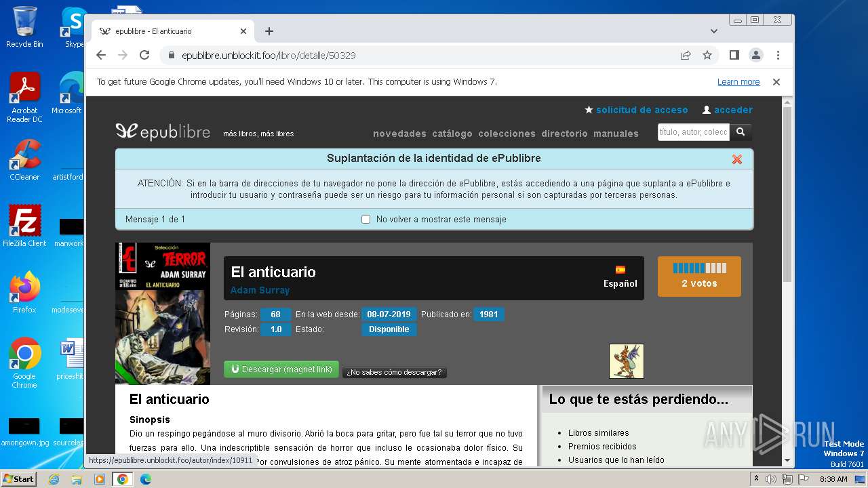Click the 1981 publication year badge

coord(488,314)
